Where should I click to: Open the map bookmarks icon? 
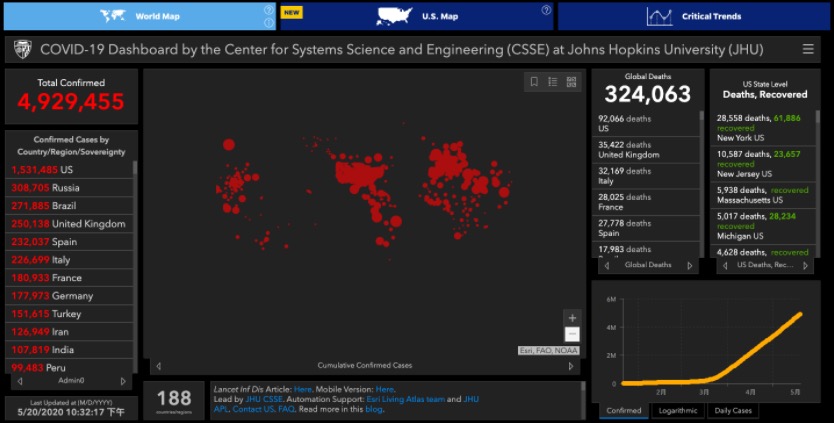534,82
